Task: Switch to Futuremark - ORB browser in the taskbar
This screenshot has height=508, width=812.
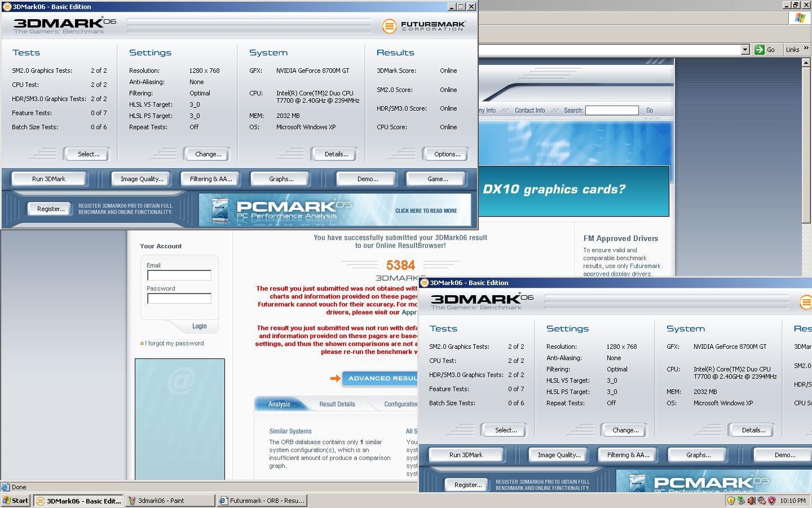Action: 262,501
